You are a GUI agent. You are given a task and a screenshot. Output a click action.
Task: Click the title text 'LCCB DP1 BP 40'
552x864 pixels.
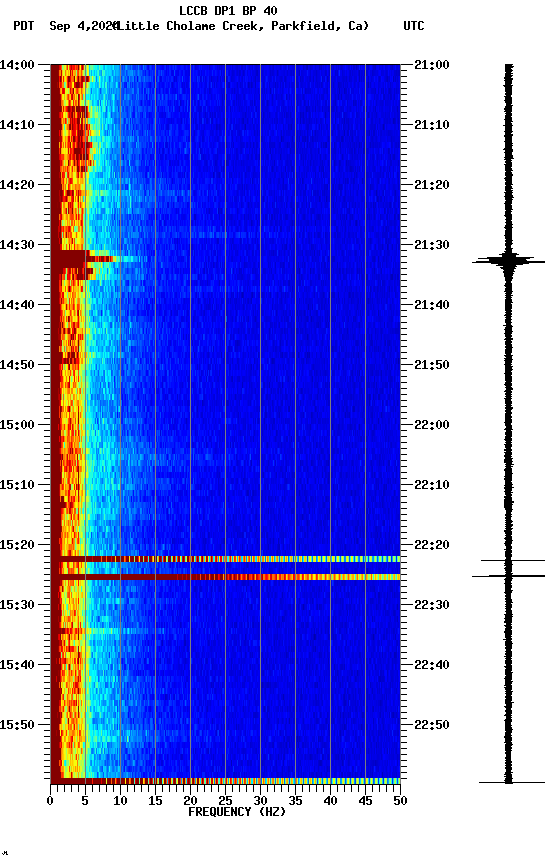[228, 10]
